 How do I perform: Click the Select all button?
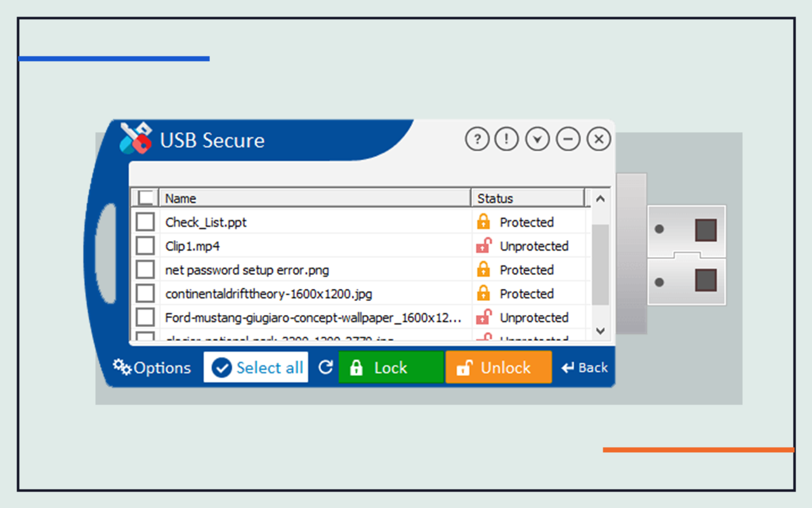point(256,368)
